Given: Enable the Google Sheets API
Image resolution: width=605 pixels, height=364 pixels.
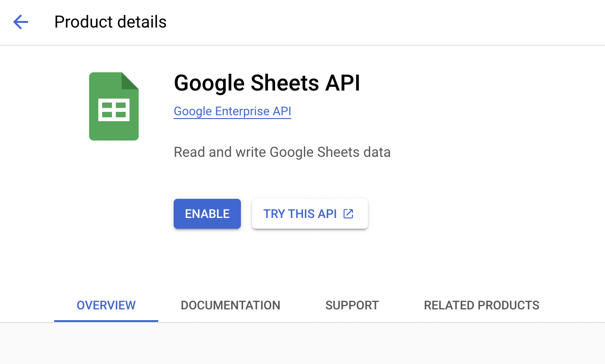Looking at the screenshot, I should coord(207,213).
